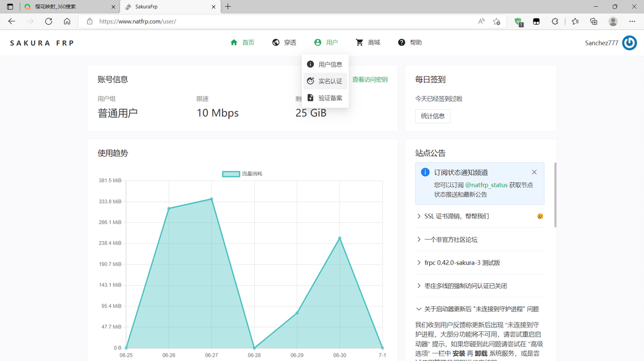Viewport: 644px width, 361px height.
Task: Reload the page with the refresh icon
Action: click(x=49, y=22)
